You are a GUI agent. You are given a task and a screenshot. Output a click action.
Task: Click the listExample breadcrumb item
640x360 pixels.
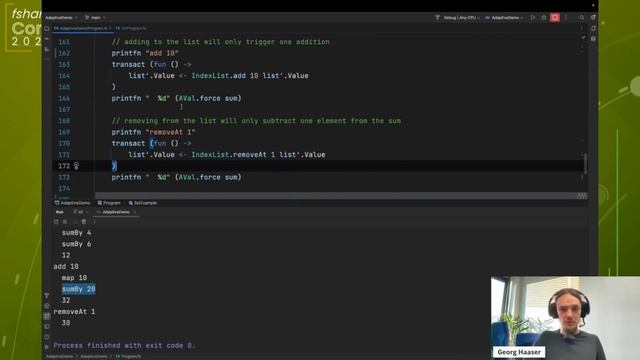[x=142, y=203]
